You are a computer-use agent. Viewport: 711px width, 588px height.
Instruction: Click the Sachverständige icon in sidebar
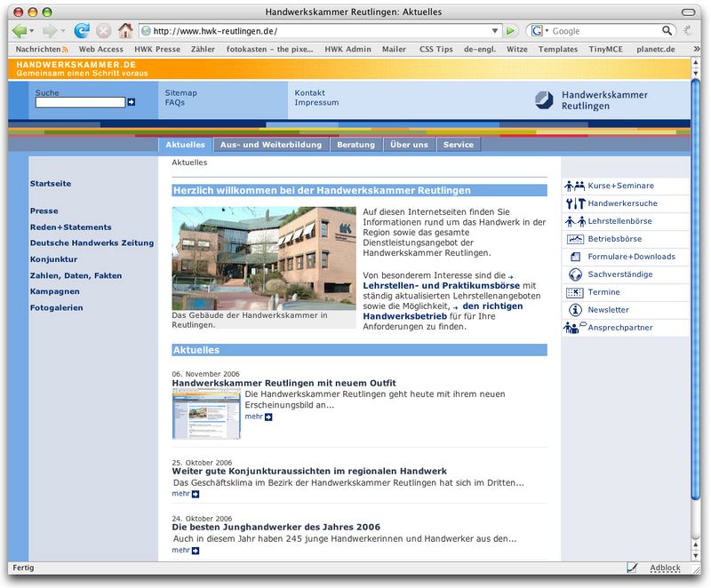[574, 274]
